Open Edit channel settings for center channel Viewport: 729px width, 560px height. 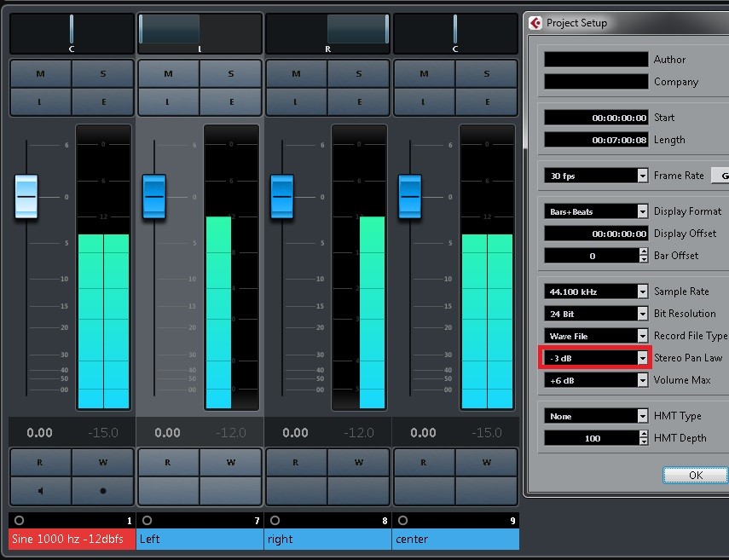486,101
